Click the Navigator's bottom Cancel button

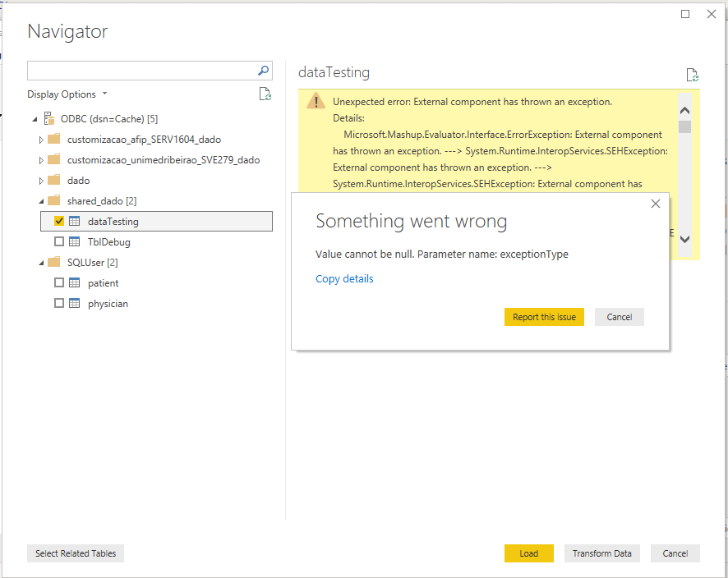tap(675, 553)
